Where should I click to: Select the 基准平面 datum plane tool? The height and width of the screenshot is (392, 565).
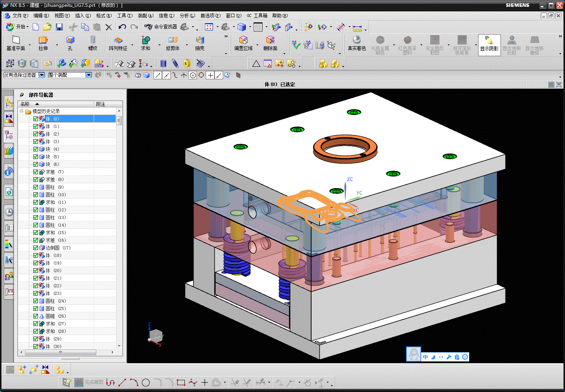pos(16,43)
